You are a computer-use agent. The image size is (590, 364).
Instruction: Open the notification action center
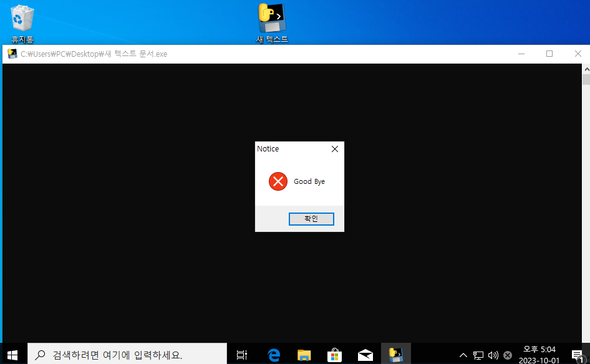577,355
